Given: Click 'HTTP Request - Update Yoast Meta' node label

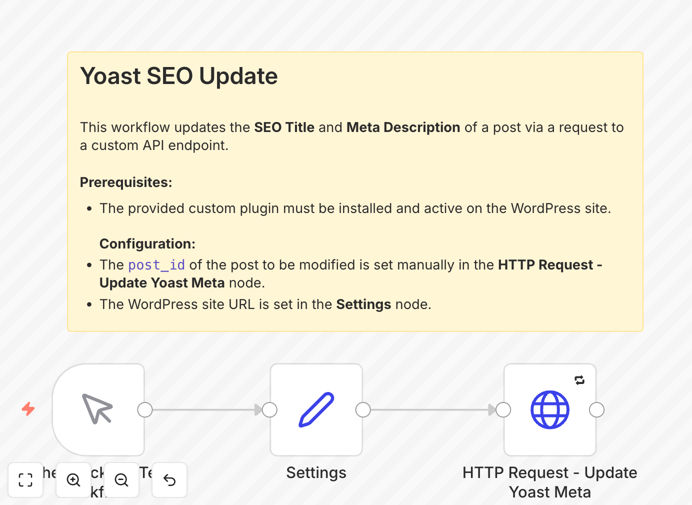Looking at the screenshot, I should [550, 482].
